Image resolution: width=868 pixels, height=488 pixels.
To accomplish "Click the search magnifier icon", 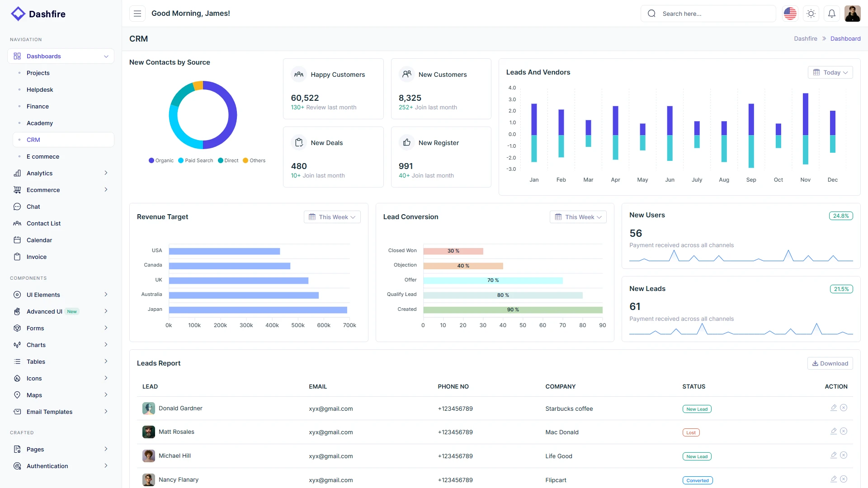I will pos(651,14).
